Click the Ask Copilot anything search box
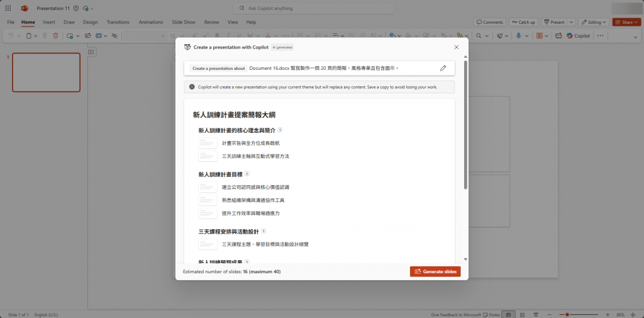This screenshot has width=644, height=318. (x=313, y=8)
